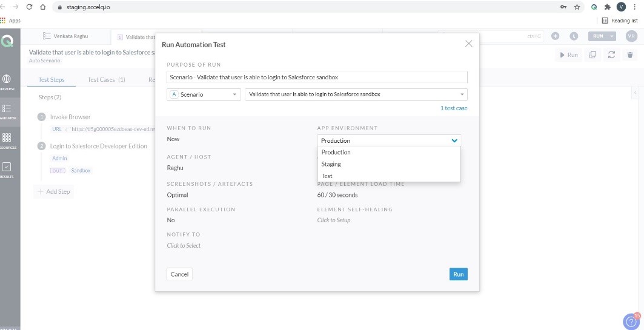Click the Sandbox output value
The image size is (644, 330).
(81, 170)
